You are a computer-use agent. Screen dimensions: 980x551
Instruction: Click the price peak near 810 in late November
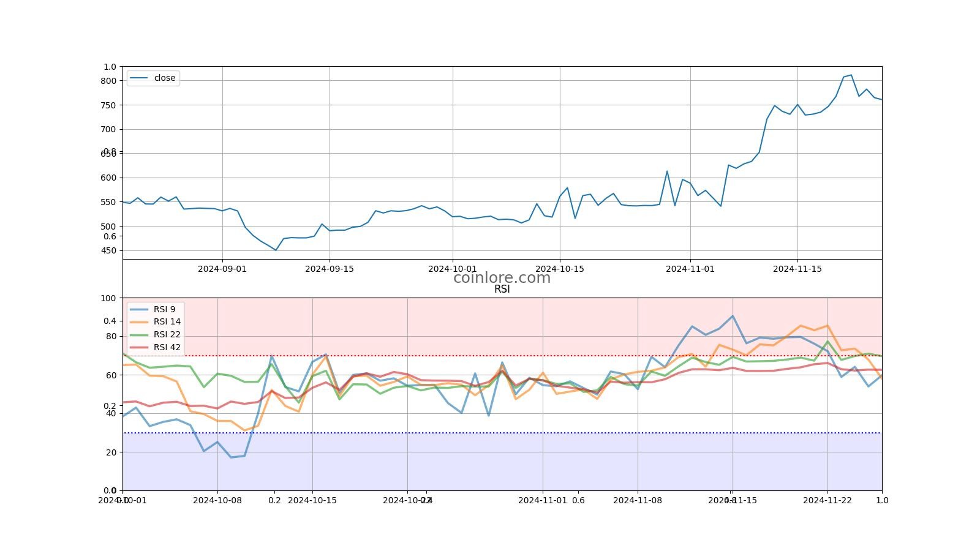tap(851, 75)
